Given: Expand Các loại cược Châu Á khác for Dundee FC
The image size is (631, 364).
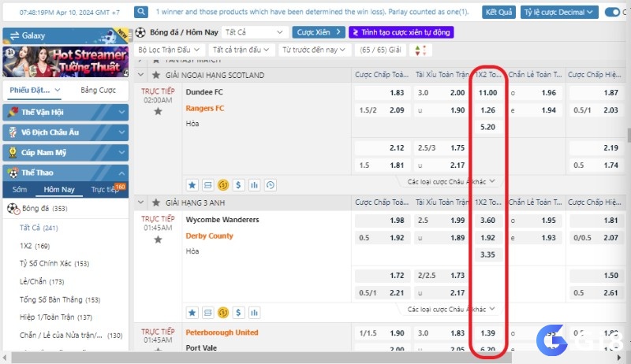Looking at the screenshot, I should tap(450, 181).
